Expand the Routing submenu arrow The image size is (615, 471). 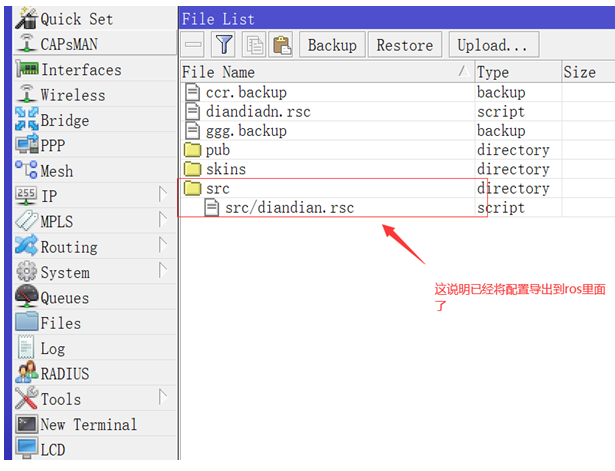(163, 246)
